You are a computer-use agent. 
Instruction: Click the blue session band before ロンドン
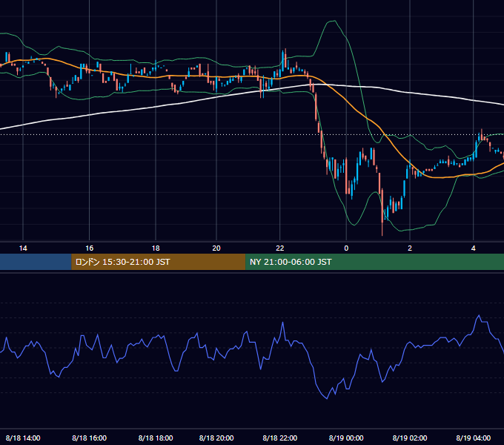pyautogui.click(x=36, y=262)
